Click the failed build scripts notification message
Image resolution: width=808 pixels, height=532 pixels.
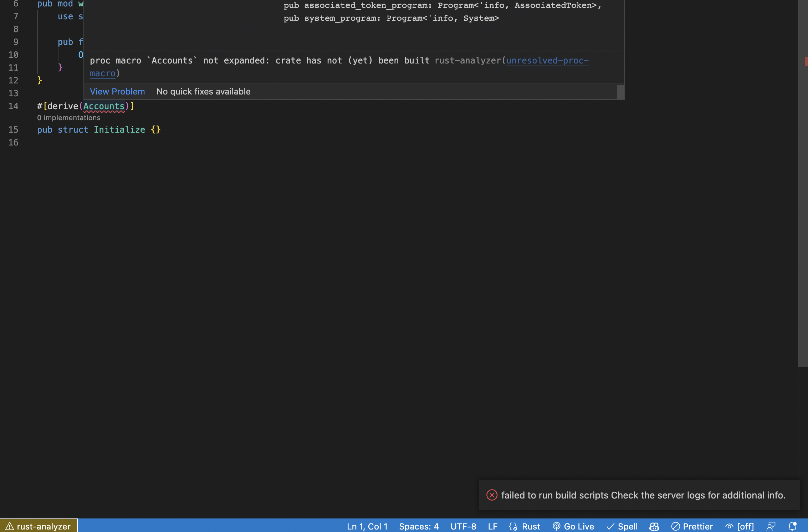643,495
